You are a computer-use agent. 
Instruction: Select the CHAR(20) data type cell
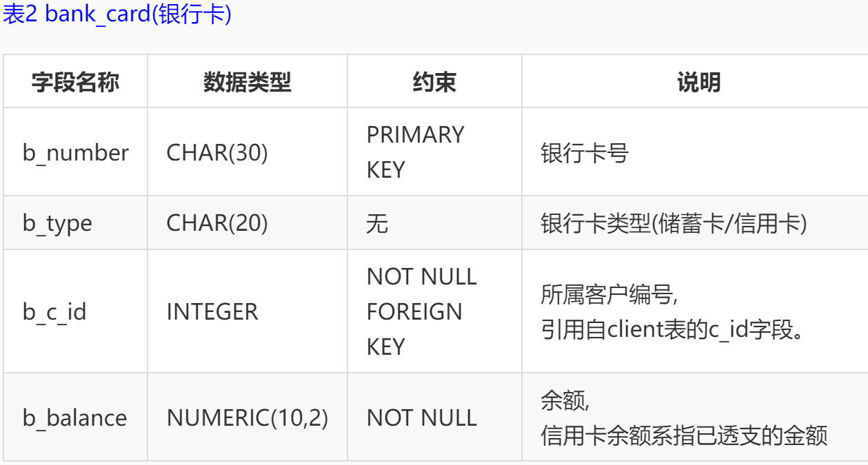click(x=217, y=223)
